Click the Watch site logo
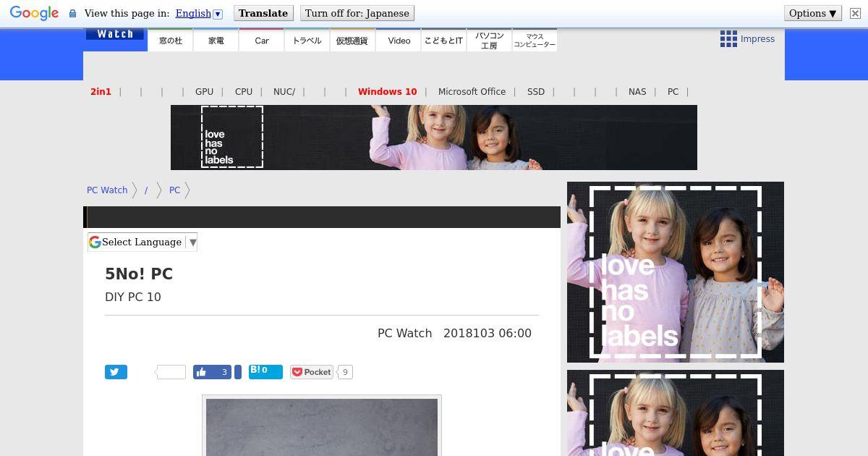This screenshot has width=868, height=456. tap(115, 34)
